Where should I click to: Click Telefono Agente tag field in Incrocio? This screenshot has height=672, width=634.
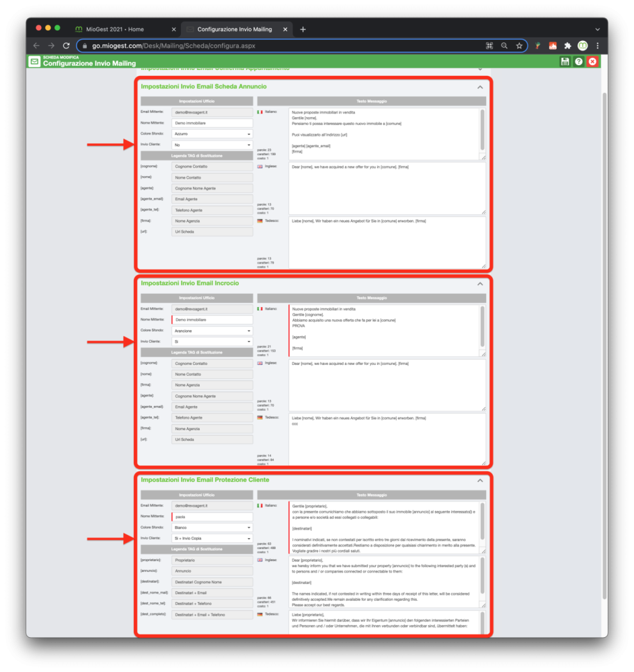[212, 418]
